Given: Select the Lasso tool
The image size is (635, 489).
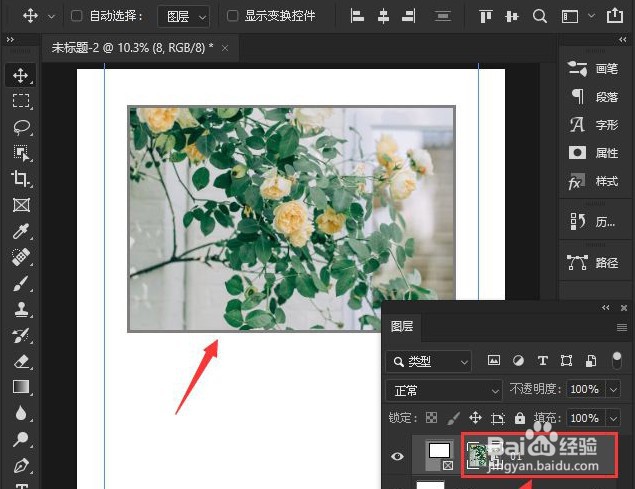Looking at the screenshot, I should click(21, 127).
